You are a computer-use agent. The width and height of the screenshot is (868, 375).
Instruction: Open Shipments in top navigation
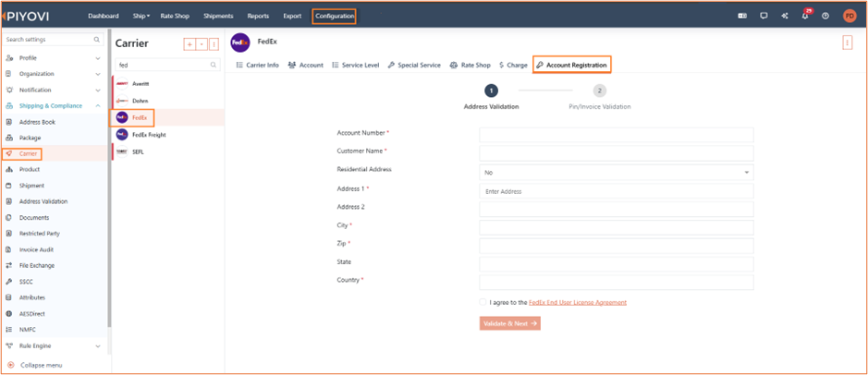coord(218,16)
